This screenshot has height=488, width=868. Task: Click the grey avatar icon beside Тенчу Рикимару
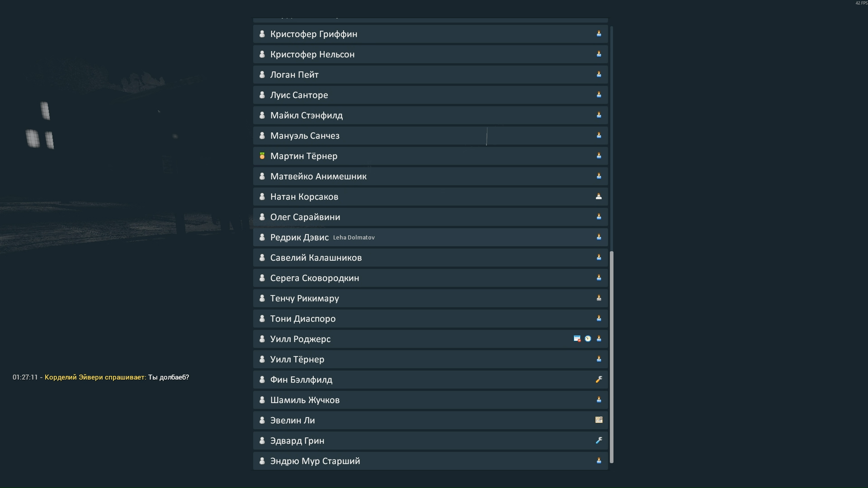(262, 298)
